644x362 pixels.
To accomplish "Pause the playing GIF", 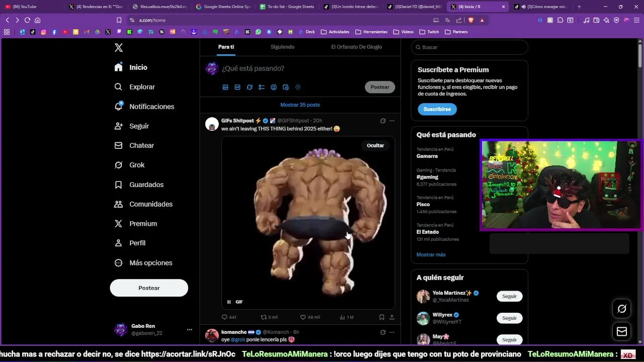I will click(x=229, y=302).
